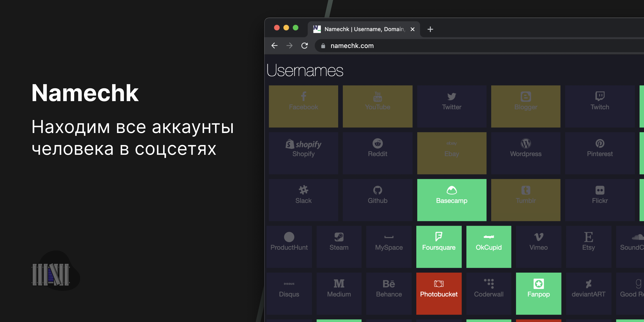This screenshot has width=644, height=322.
Task: Click the green Basecamp tile
Action: (x=451, y=200)
